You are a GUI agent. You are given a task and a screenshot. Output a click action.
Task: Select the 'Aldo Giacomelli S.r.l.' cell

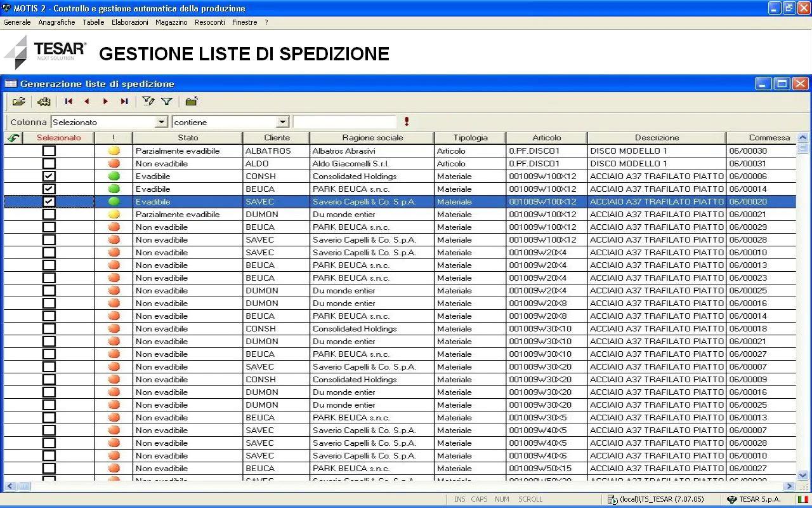(372, 163)
